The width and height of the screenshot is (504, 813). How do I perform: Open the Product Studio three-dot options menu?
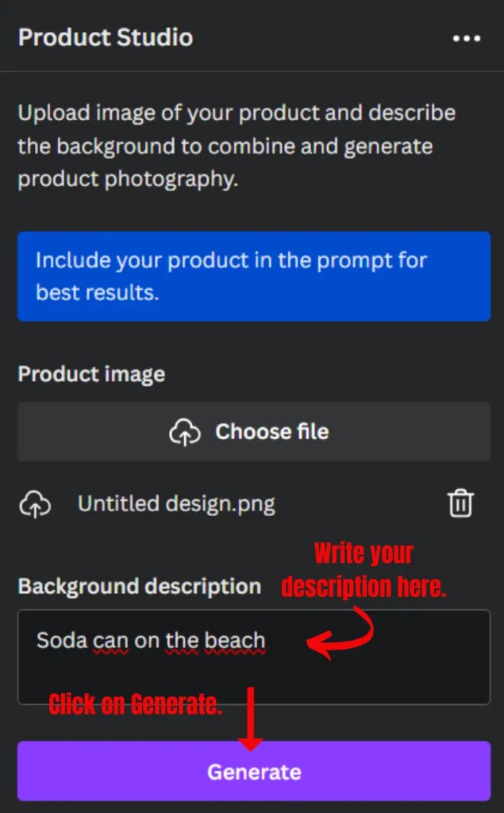467,38
